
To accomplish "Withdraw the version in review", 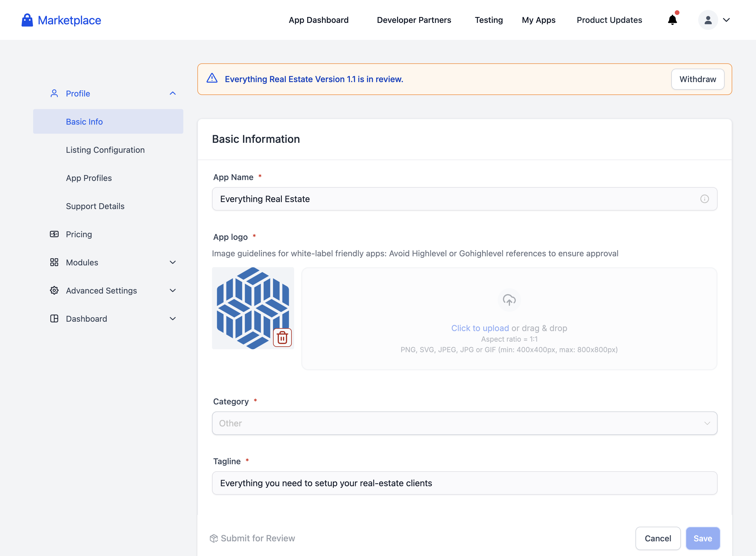I will point(697,79).
